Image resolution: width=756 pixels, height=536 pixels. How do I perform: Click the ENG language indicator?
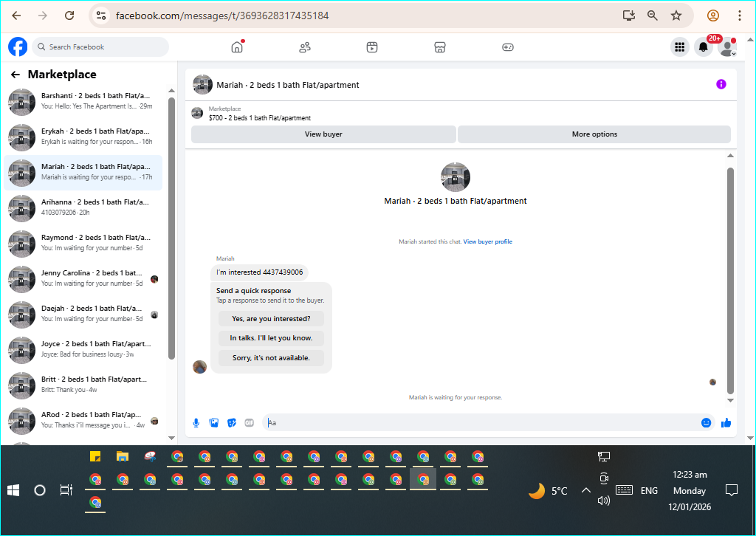coord(649,491)
